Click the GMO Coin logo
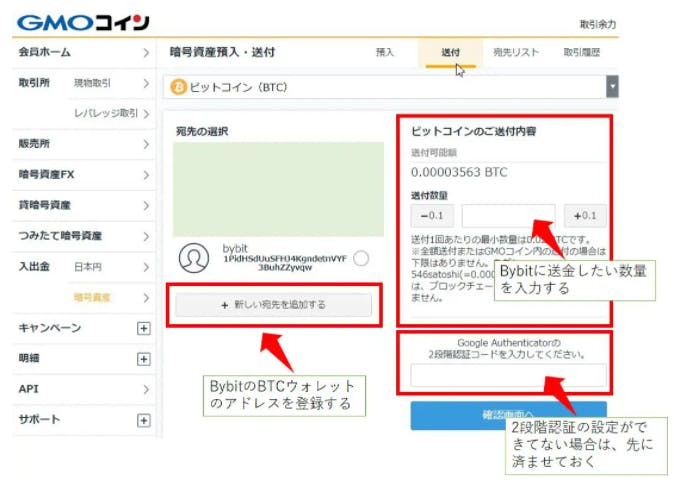 (x=83, y=21)
